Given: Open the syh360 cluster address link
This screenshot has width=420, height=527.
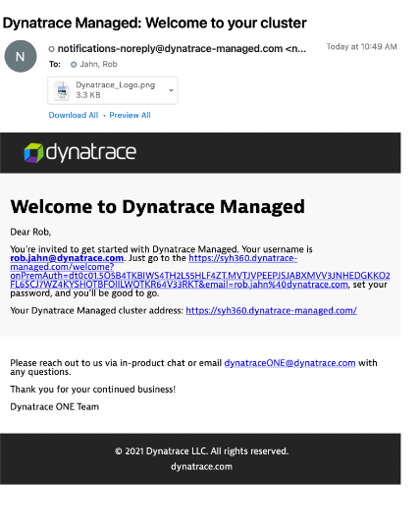Looking at the screenshot, I should (x=271, y=310).
